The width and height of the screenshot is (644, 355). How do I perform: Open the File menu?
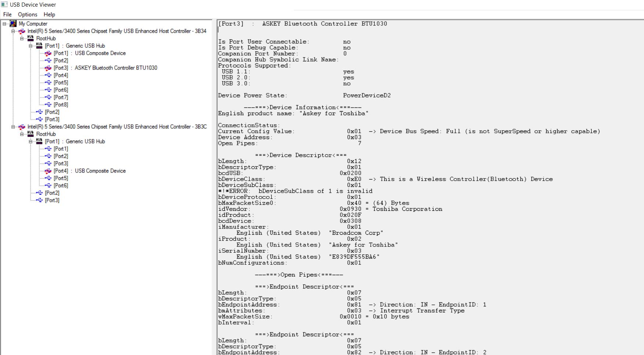pos(7,14)
